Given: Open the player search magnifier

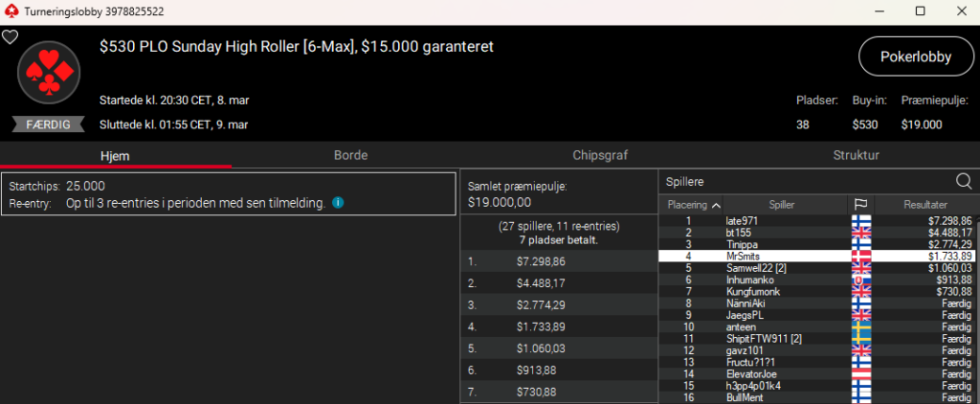Looking at the screenshot, I should pos(964,181).
